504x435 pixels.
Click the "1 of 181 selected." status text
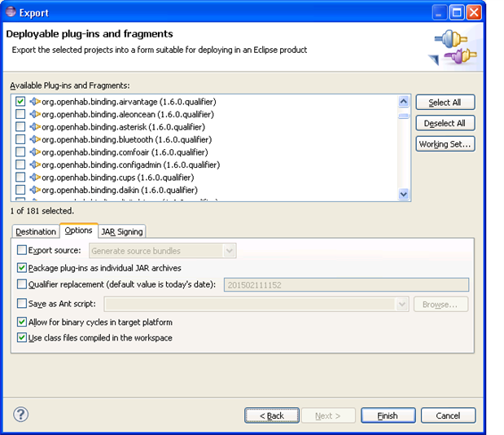pos(42,211)
